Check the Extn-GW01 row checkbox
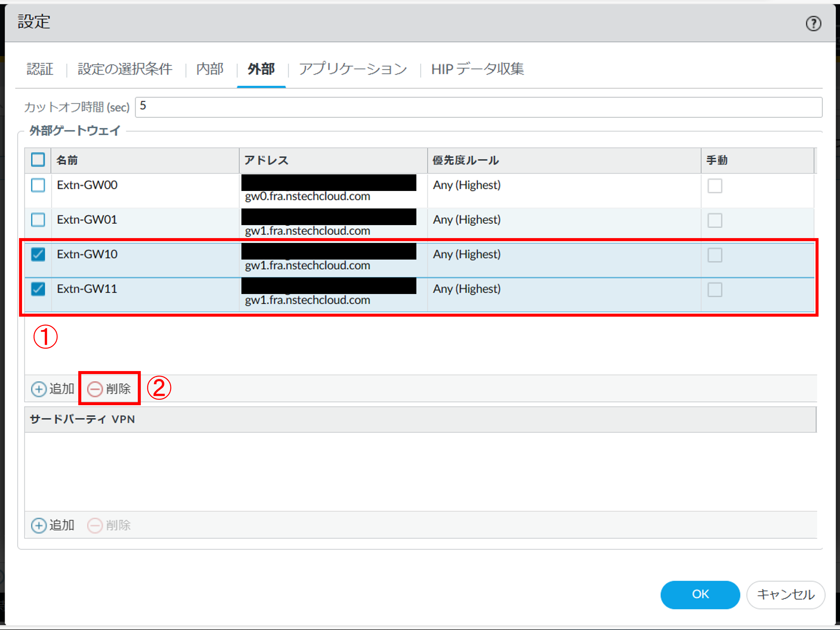Viewport: 840px width, 630px height. tap(38, 220)
